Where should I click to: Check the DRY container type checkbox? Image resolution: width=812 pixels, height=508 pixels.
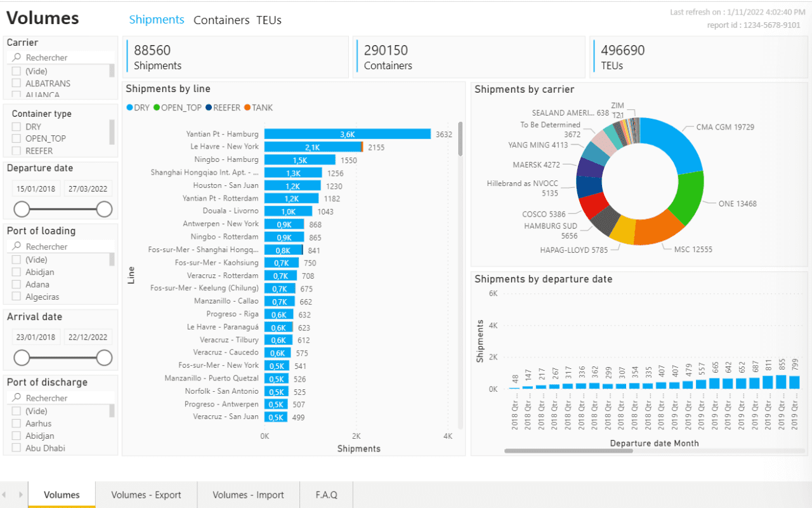[17, 126]
